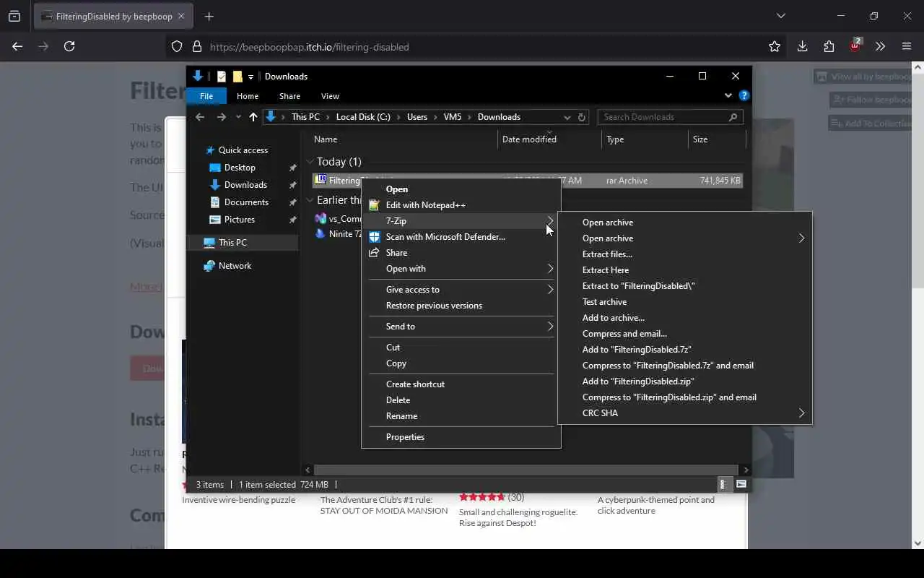Open Explorer help question mark icon
Image resolution: width=924 pixels, height=578 pixels.
coord(744,95)
